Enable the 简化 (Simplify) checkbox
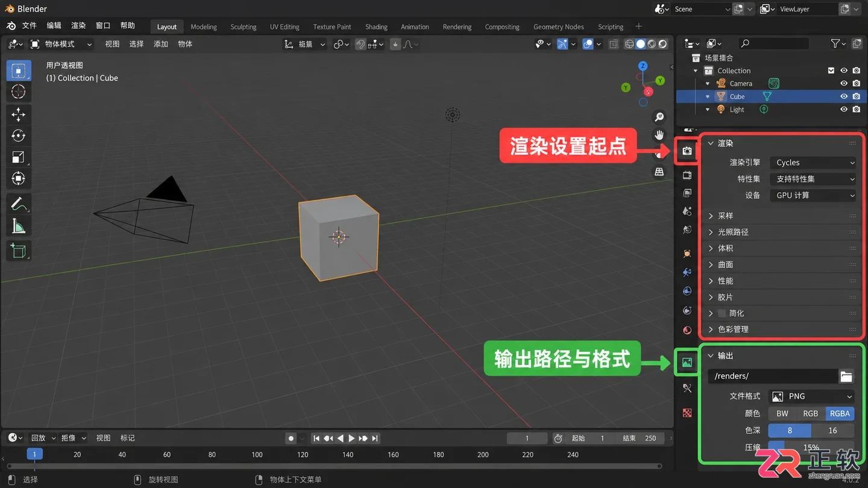The height and width of the screenshot is (488, 868). pyautogui.click(x=722, y=313)
